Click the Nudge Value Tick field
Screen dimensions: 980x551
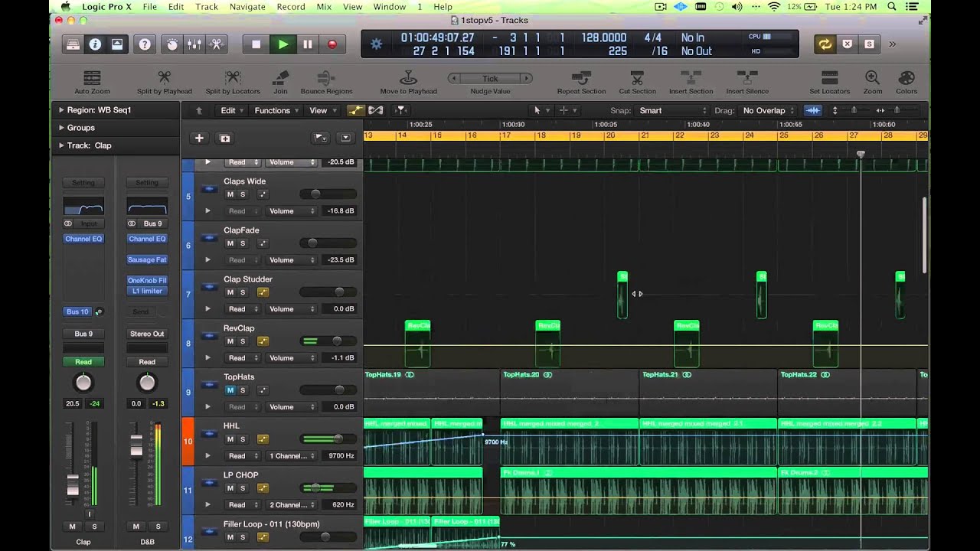[x=490, y=78]
